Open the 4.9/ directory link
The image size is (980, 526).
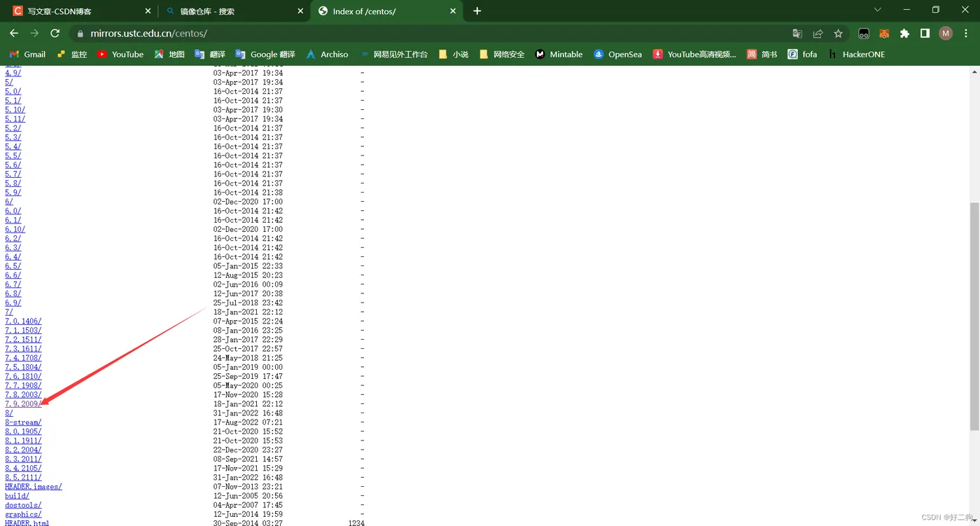point(13,73)
